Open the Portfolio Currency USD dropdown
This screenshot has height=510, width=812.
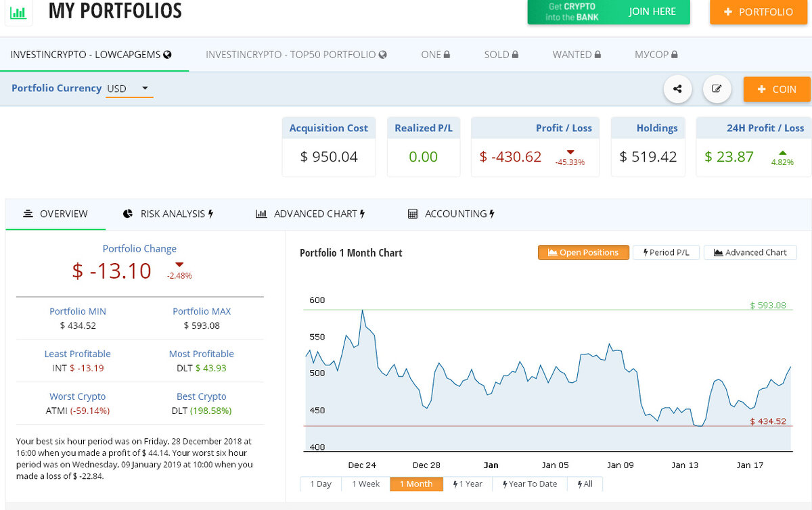(129, 89)
